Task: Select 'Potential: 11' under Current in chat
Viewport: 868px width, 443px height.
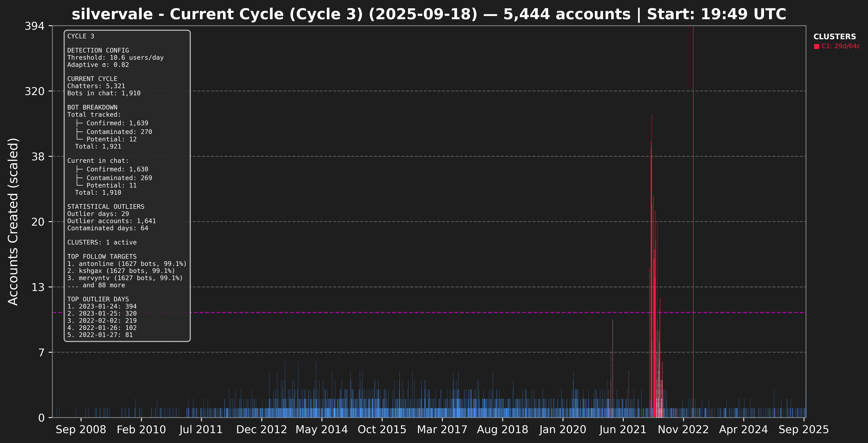Action: coord(112,185)
